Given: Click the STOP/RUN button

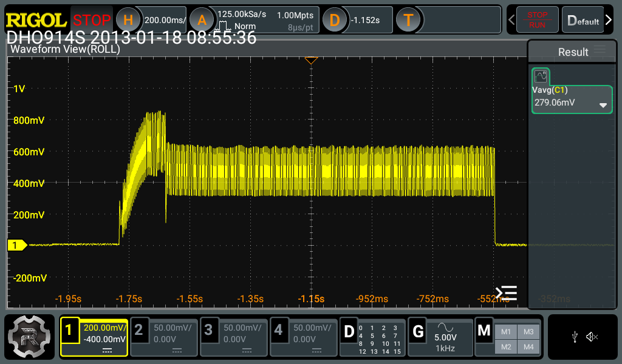Looking at the screenshot, I should pos(537,20).
